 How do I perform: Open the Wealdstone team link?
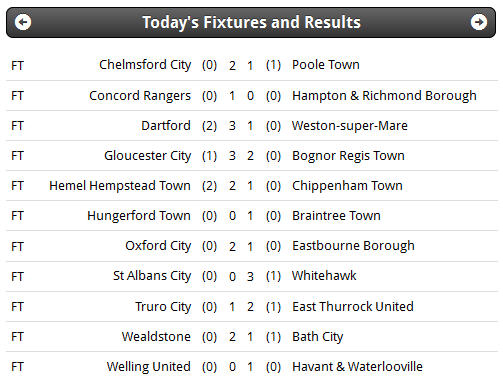point(156,337)
